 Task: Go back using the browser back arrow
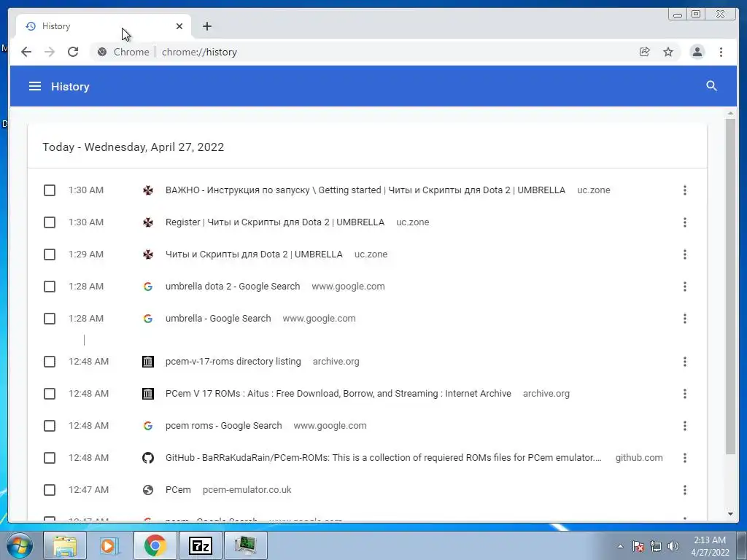coord(26,52)
